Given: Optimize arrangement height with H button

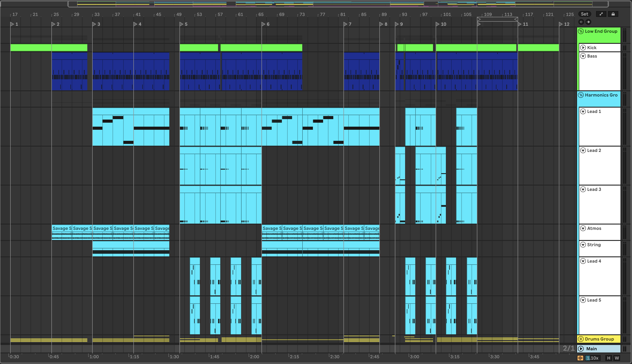Looking at the screenshot, I should 609,358.
